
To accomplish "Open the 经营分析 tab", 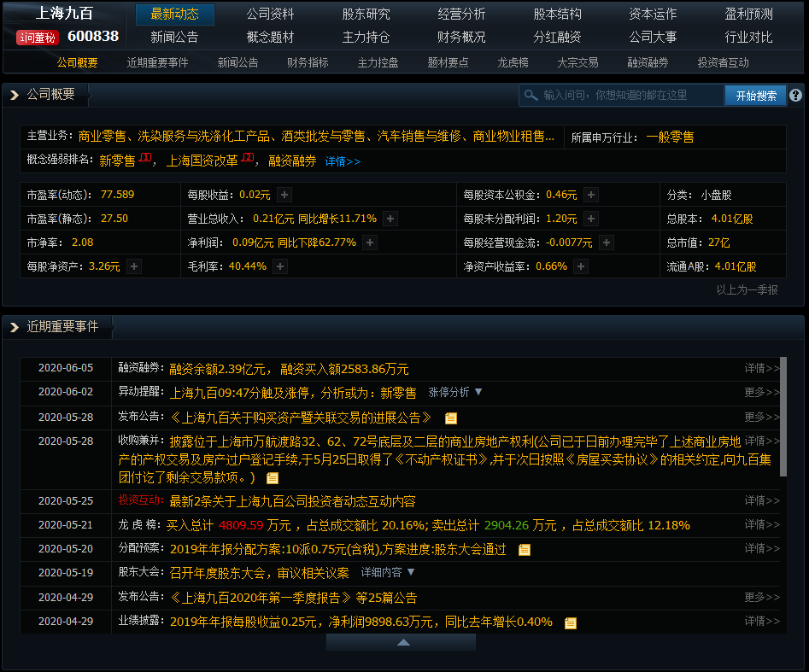I will [461, 14].
